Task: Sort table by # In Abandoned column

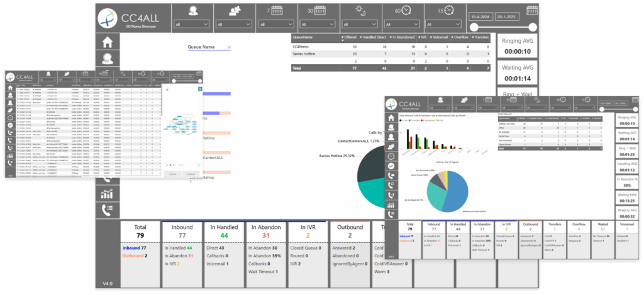Action: (404, 38)
